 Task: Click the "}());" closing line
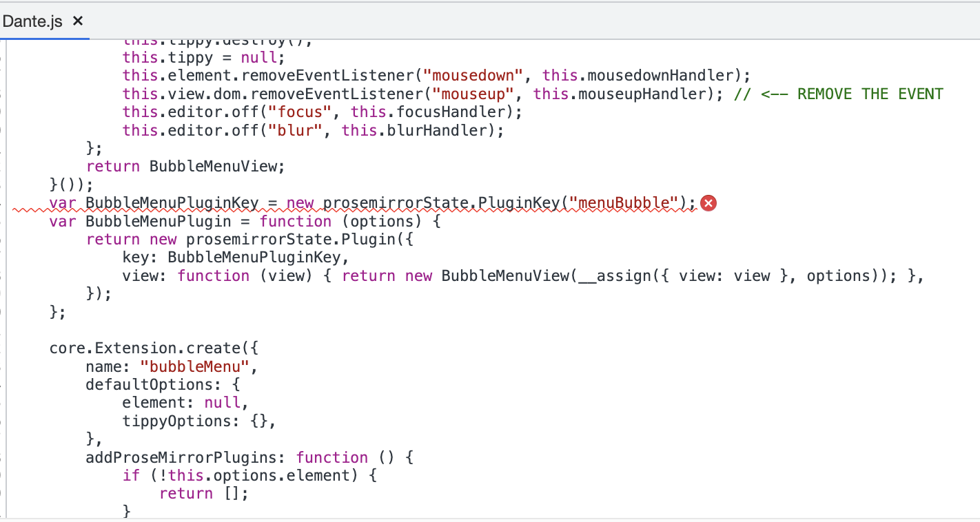point(72,185)
